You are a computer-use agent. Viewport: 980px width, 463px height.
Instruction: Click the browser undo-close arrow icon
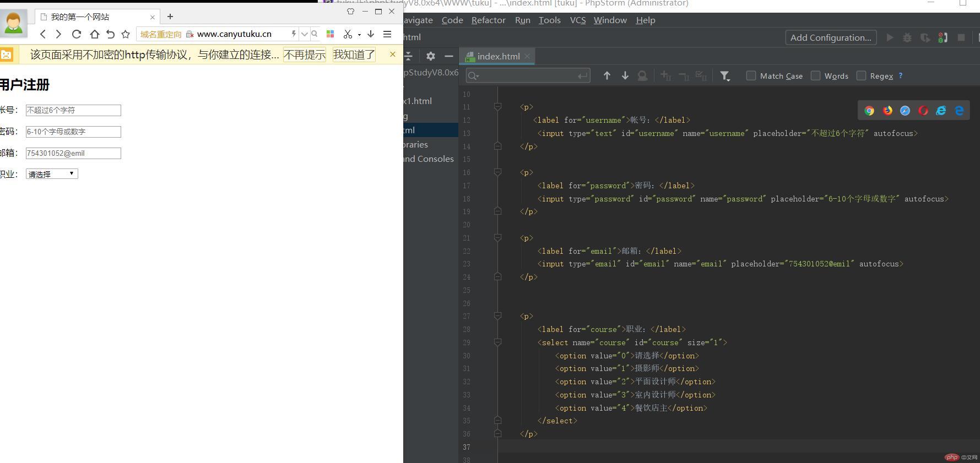pyautogui.click(x=110, y=34)
